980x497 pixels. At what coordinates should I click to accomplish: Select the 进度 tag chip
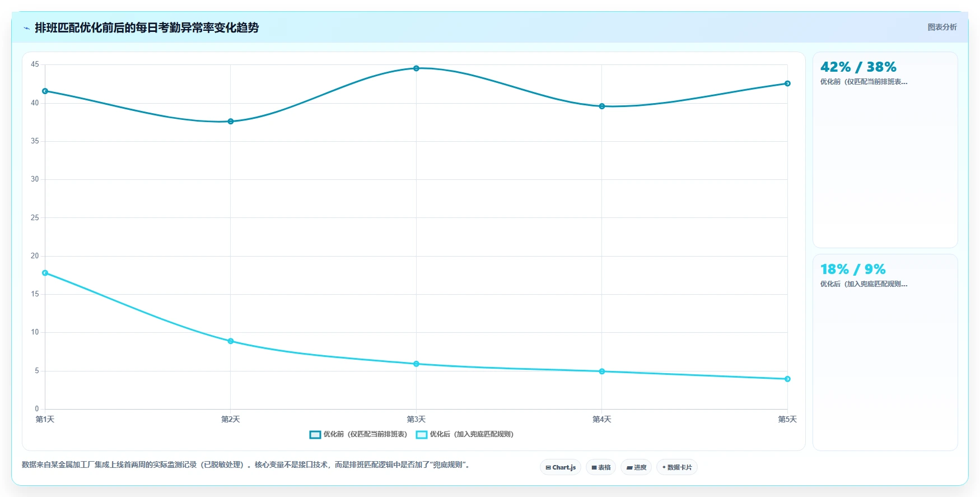click(636, 467)
